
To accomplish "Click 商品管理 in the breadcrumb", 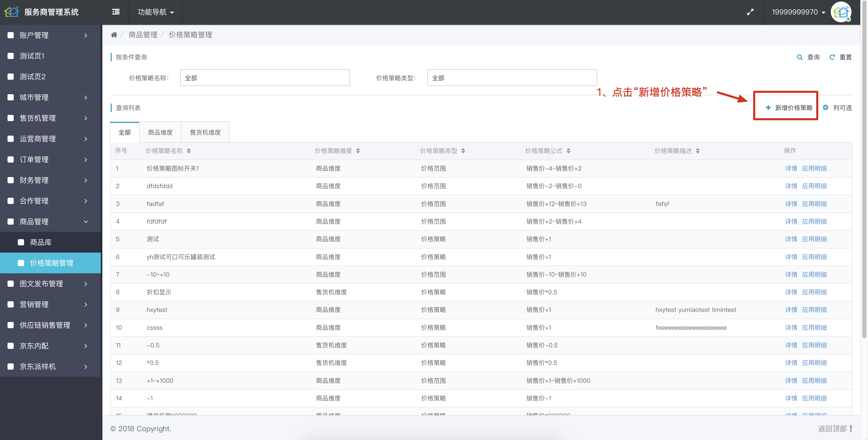I will coord(143,35).
